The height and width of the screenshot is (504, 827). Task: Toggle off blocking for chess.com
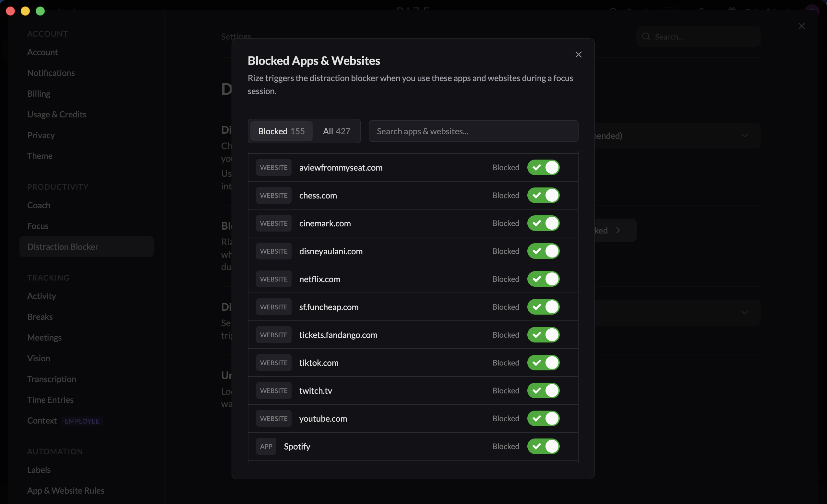tap(543, 195)
